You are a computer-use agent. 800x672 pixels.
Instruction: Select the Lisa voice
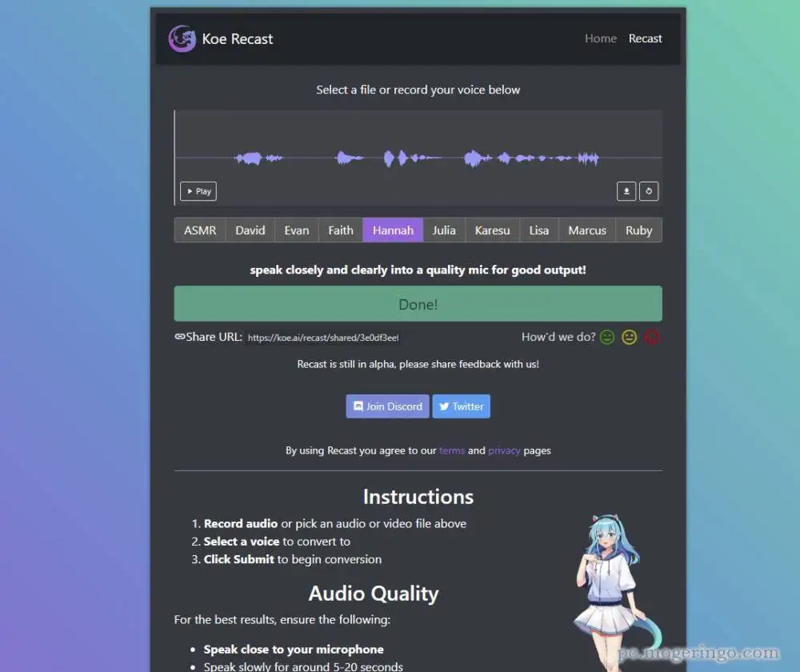click(x=538, y=230)
